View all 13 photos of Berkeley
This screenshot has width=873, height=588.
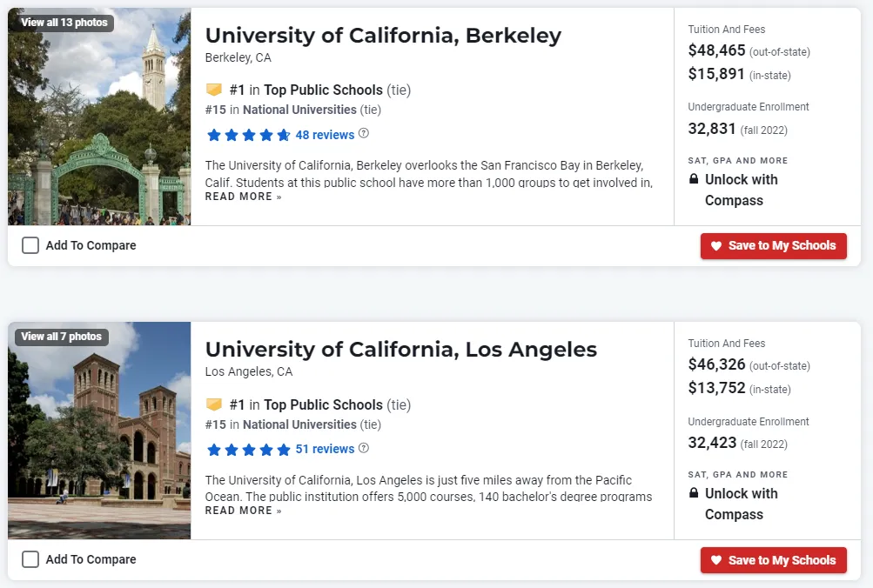point(64,23)
